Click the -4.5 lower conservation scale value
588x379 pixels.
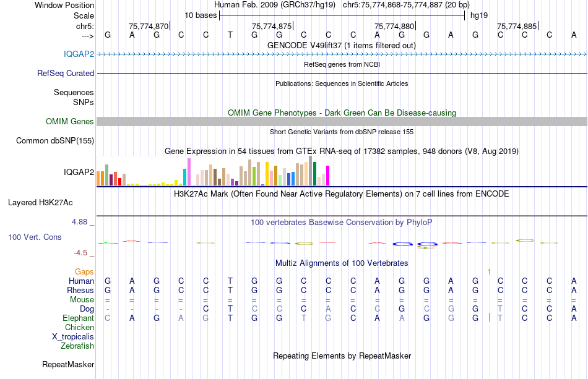pyautogui.click(x=80, y=253)
